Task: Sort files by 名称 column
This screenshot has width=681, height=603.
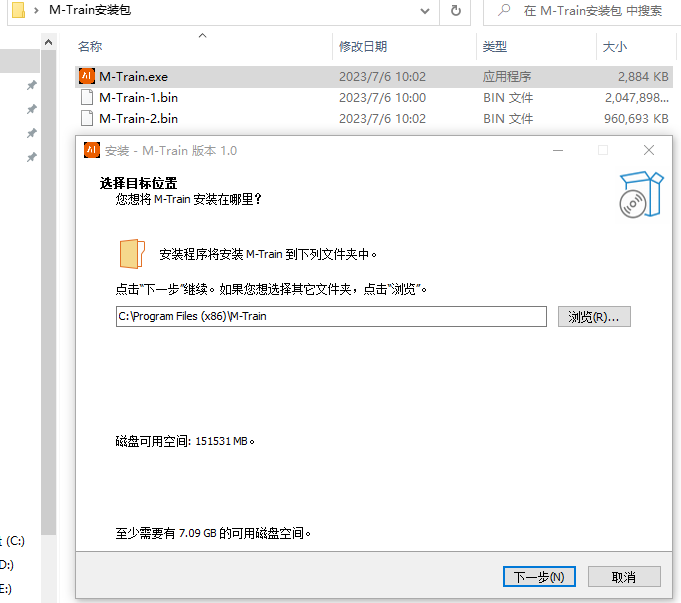Action: pos(90,46)
